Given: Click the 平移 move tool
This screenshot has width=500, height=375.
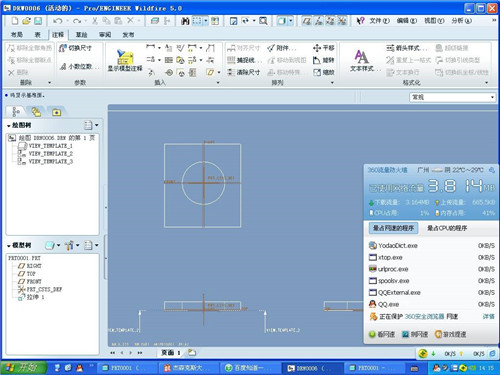Looking at the screenshot, I should click(x=324, y=48).
